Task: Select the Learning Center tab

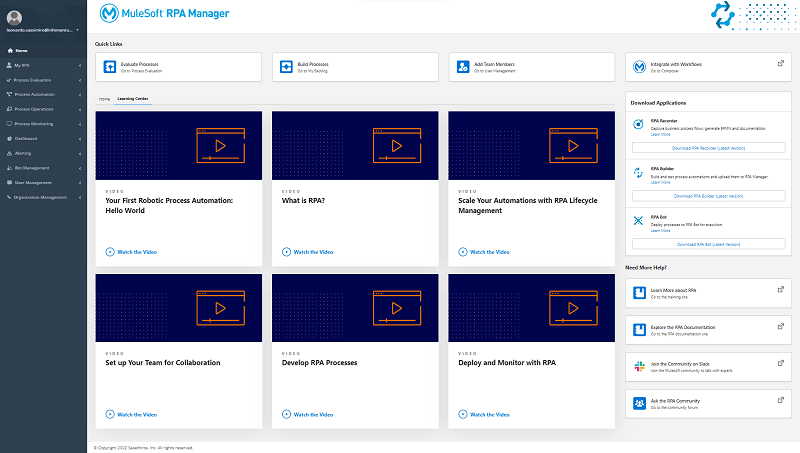Action: click(x=132, y=100)
